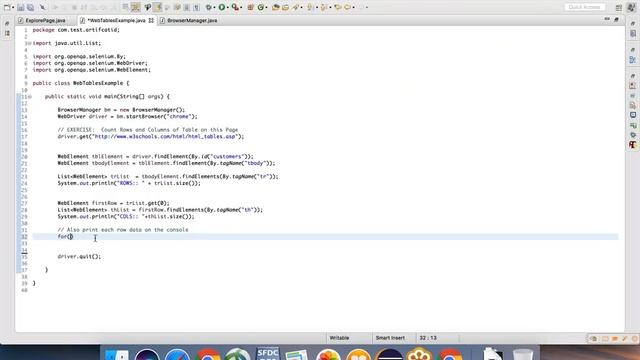Collapse the main method fold at line 11
This screenshot has width=640, height=360.
pos(30,97)
